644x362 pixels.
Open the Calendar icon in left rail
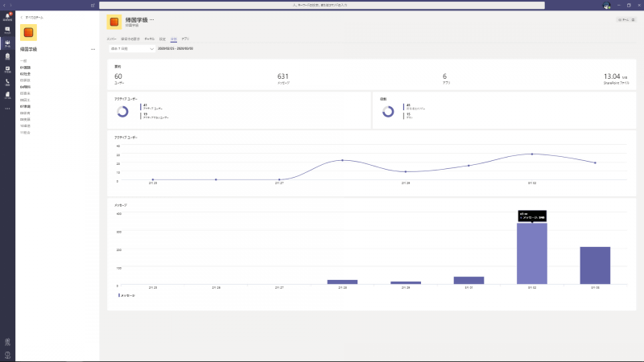(7, 69)
